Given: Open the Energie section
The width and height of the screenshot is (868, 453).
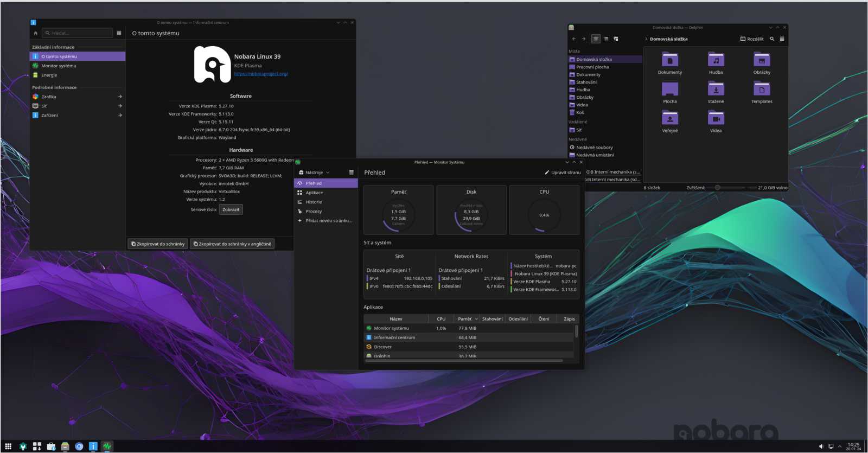Looking at the screenshot, I should (x=78, y=75).
